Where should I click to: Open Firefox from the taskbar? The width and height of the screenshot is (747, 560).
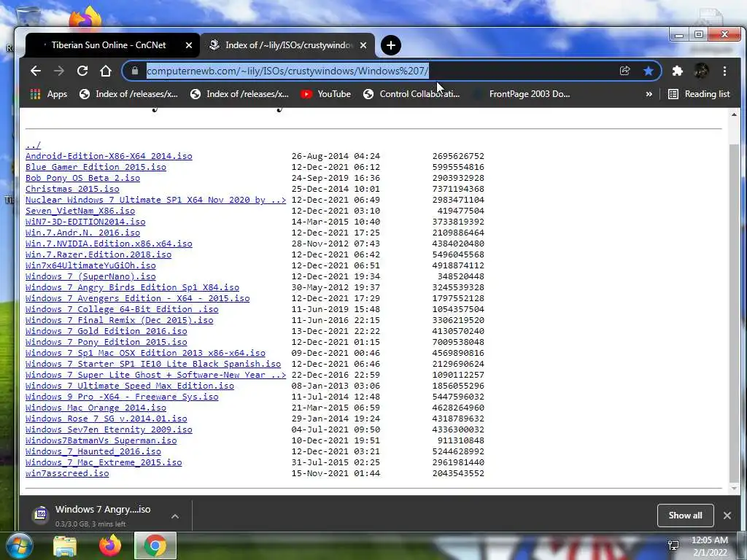pos(110,545)
